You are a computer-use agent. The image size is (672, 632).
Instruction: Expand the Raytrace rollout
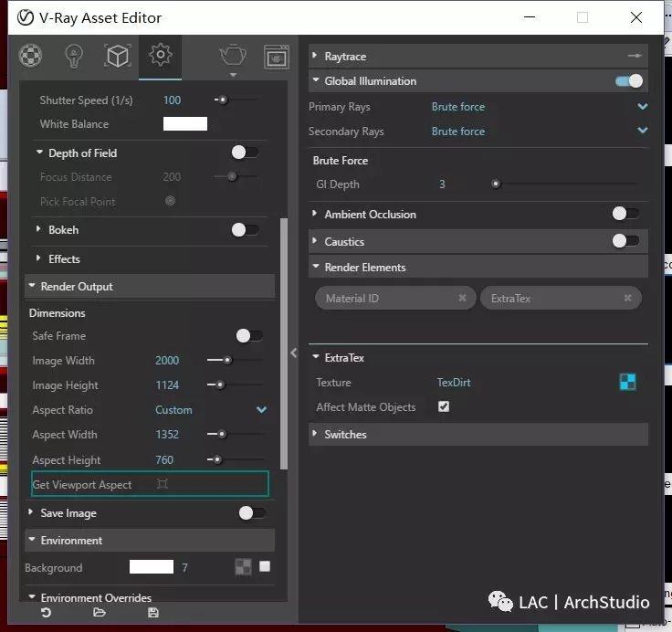[x=315, y=56]
